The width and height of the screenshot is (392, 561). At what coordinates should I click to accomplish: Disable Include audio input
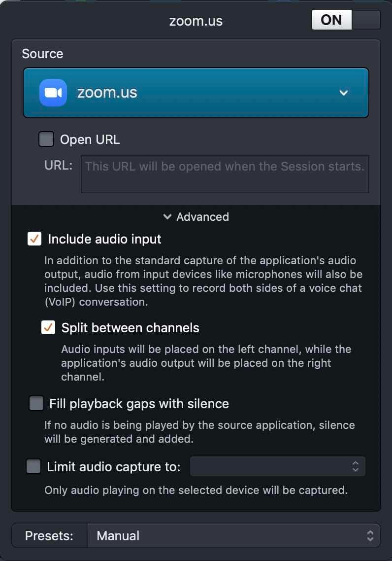(34, 239)
